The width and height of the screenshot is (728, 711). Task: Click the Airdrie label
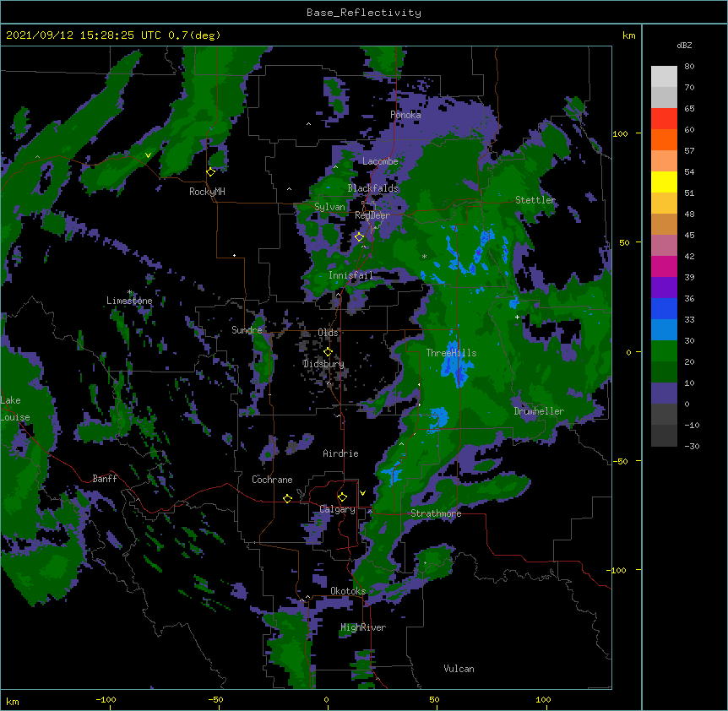tap(341, 453)
